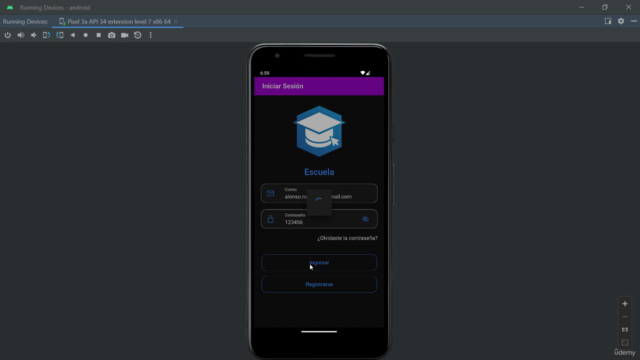Click the Android logo in title bar
The width and height of the screenshot is (640, 360).
point(10,7)
